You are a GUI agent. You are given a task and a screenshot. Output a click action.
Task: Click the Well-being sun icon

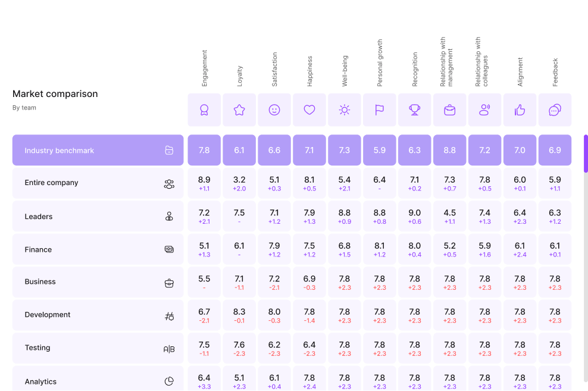pos(345,110)
